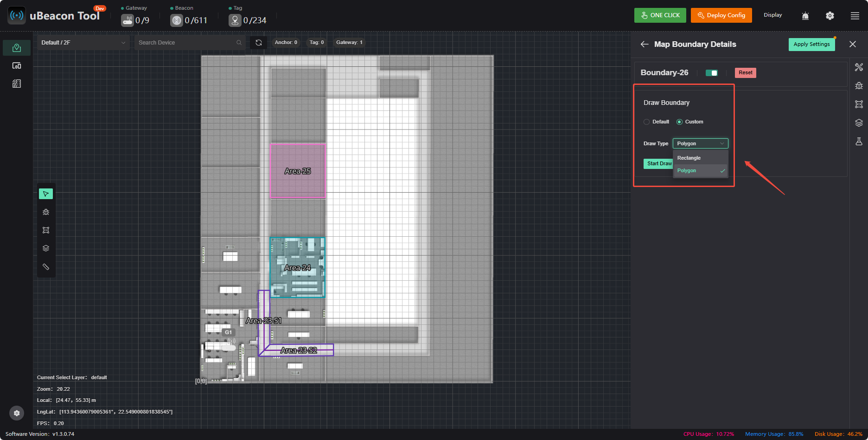Image resolution: width=868 pixels, height=440 pixels.
Task: Open the alarm bell notifications
Action: pos(805,16)
